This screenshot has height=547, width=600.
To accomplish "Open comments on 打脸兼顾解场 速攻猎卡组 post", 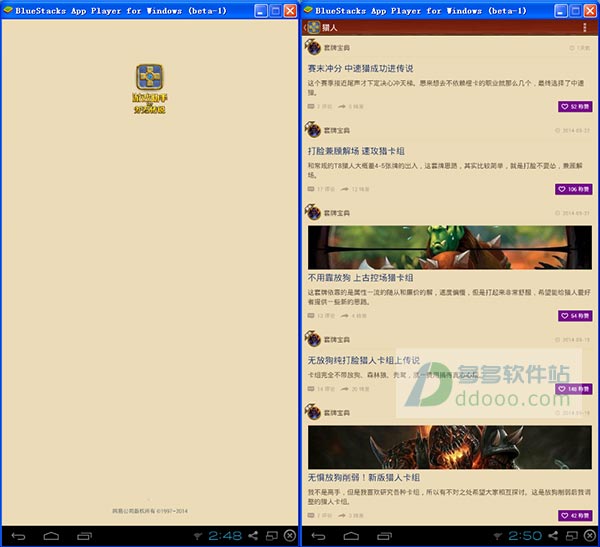I will pos(321,189).
